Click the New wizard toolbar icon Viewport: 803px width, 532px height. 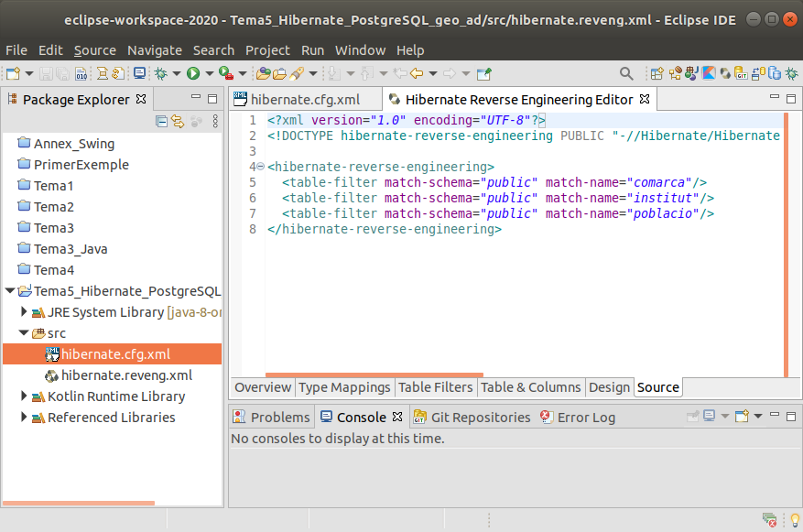point(13,74)
